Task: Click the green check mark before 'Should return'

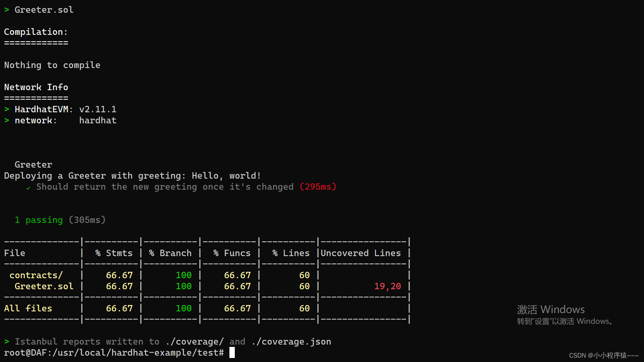Action: [28, 188]
